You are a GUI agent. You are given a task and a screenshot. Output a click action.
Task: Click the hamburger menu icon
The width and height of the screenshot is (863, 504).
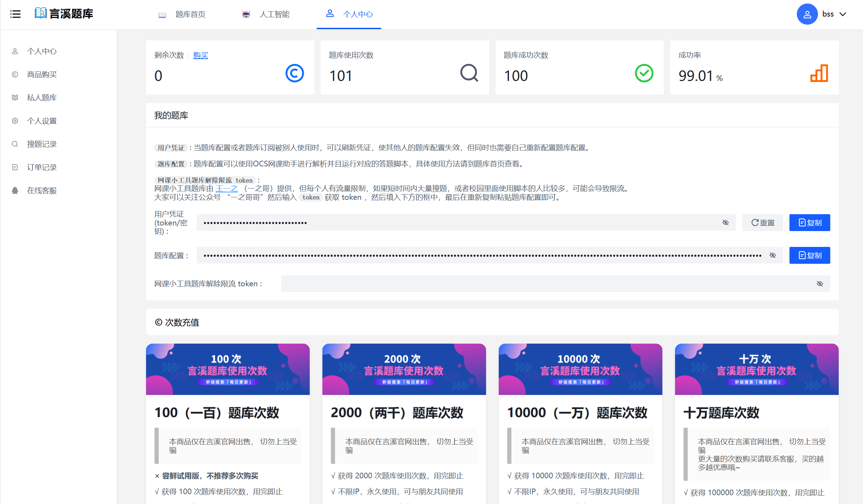[15, 14]
